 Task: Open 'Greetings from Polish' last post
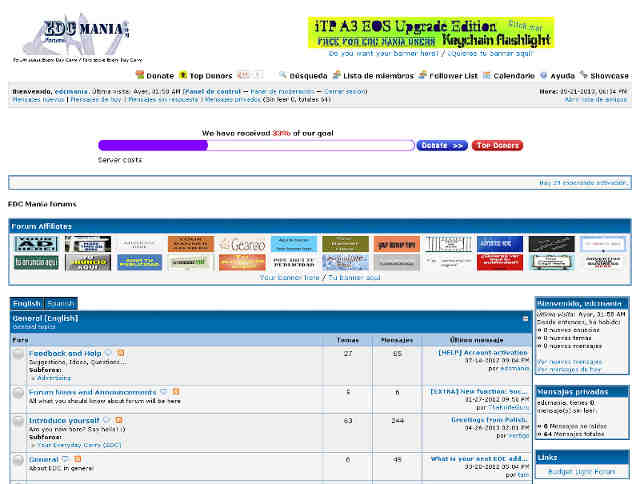(490, 420)
